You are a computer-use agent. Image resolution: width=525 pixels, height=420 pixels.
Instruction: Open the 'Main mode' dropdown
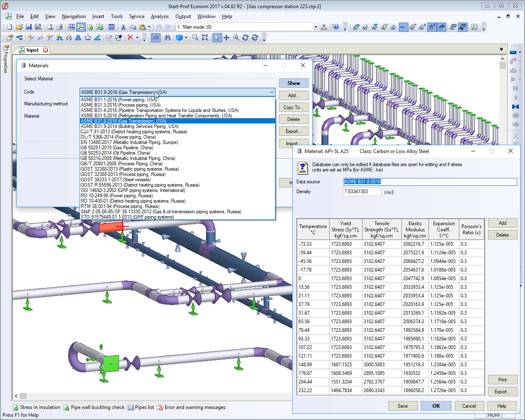point(316,27)
